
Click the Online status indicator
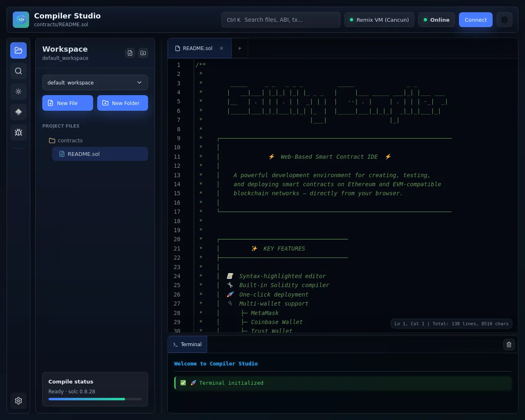(436, 20)
